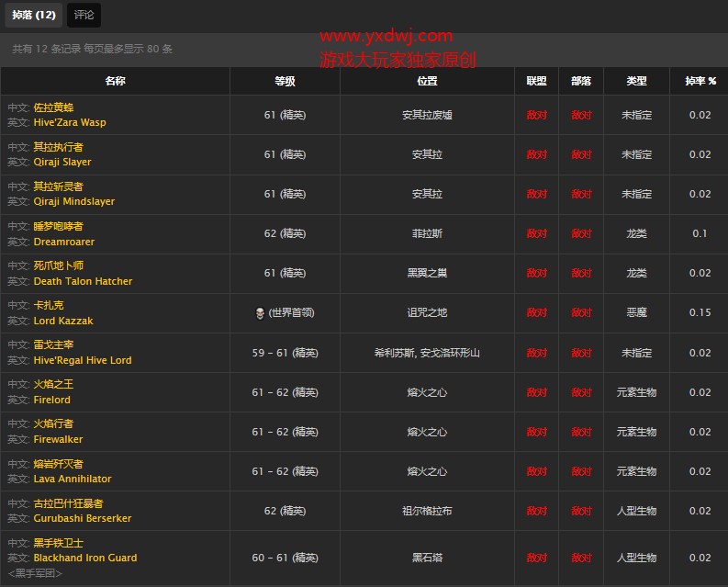The image size is (728, 587).
Task: Click the Blackhand Iron Guard link
Action: pos(85,558)
